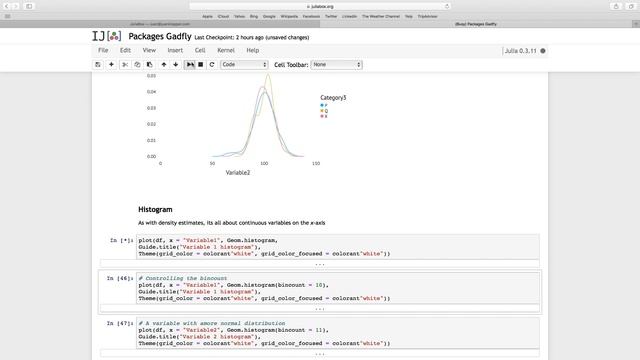Click Safari forward button

pos(16,6)
